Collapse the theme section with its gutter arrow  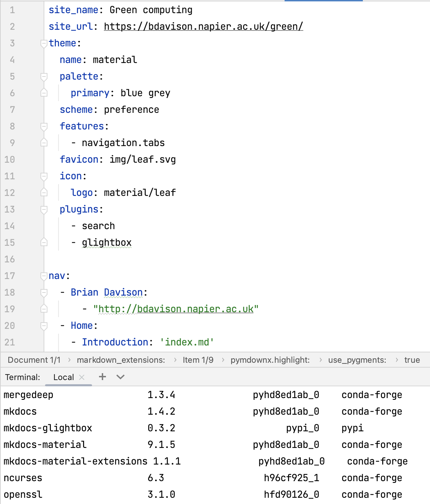pyautogui.click(x=44, y=43)
